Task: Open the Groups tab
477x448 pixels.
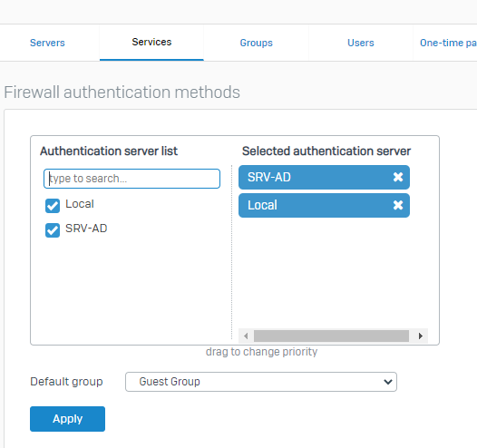Action: point(256,43)
